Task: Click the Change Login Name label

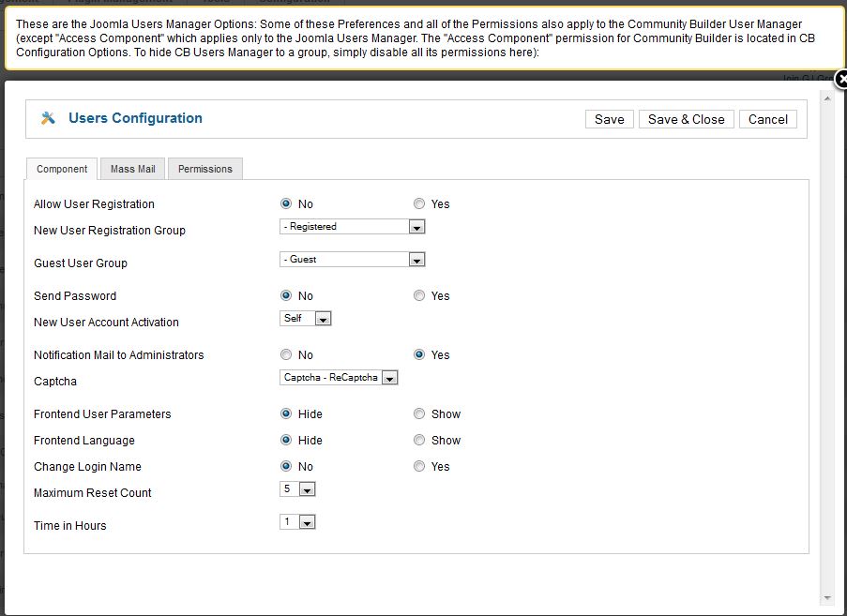Action: [87, 467]
